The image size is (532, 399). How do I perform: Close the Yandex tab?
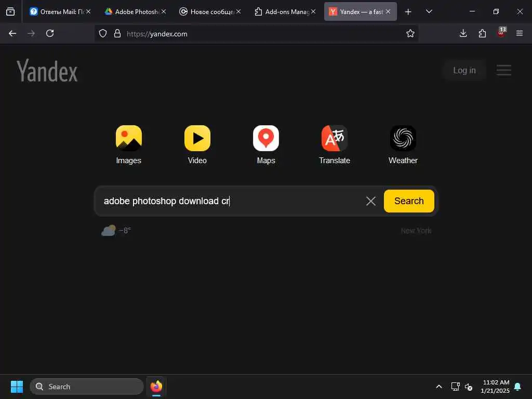coord(388,11)
